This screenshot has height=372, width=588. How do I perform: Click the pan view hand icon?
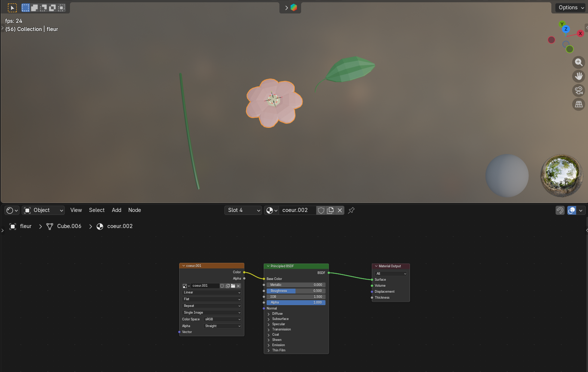pos(579,76)
